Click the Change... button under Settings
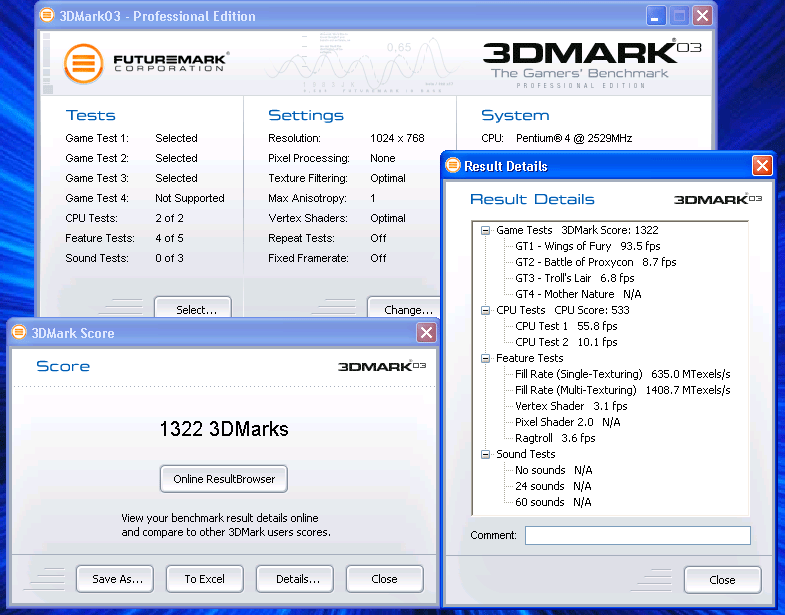 (x=405, y=307)
